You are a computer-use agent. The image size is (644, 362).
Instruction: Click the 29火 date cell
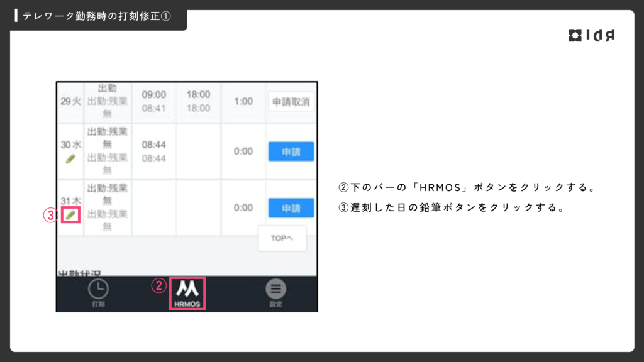[70, 101]
